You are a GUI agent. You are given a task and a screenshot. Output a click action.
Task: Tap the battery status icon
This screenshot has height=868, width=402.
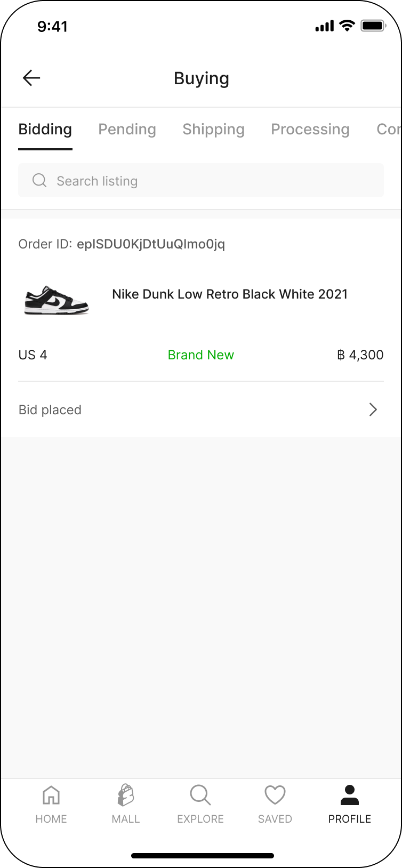tap(373, 26)
